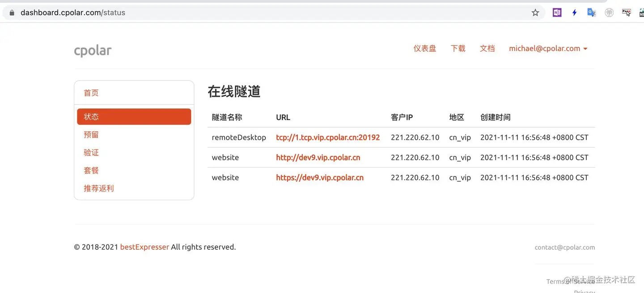Open the 下载 download page

(458, 48)
